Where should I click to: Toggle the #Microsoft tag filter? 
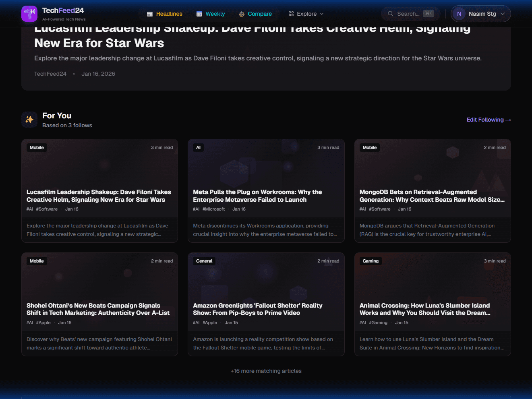click(213, 209)
